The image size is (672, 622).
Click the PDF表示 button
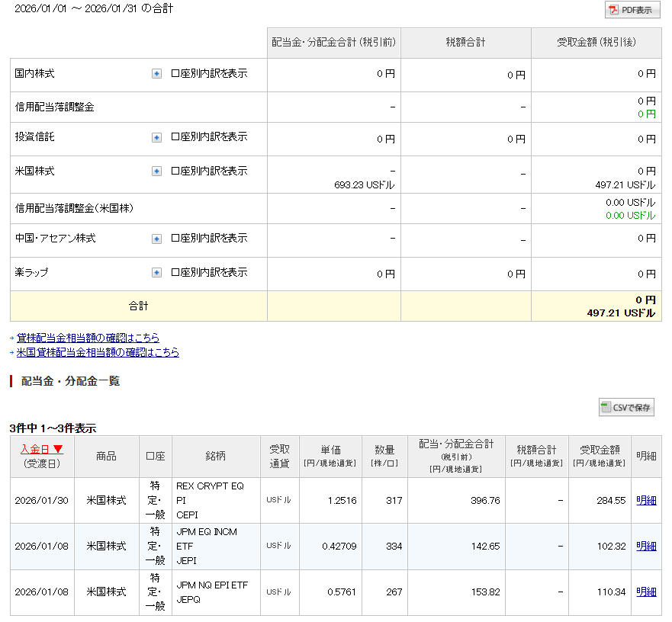click(x=632, y=10)
